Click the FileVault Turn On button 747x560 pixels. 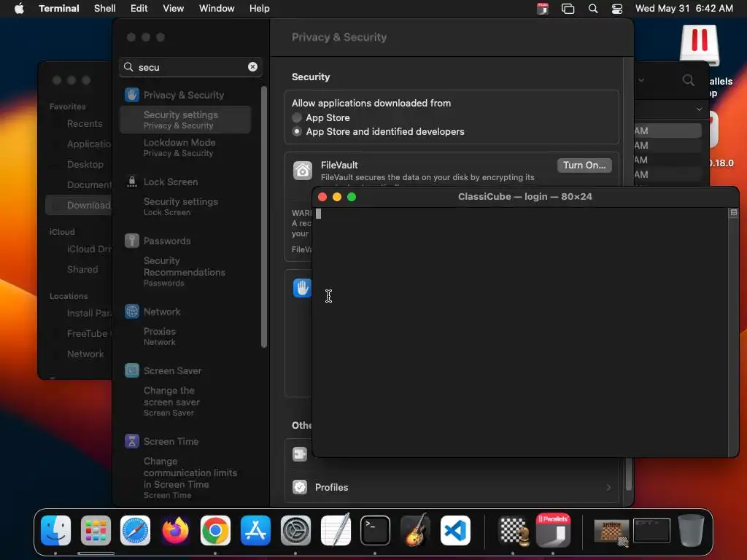pos(584,166)
